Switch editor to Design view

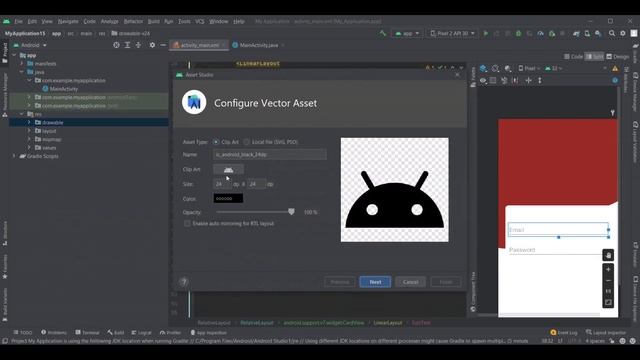coord(618,57)
